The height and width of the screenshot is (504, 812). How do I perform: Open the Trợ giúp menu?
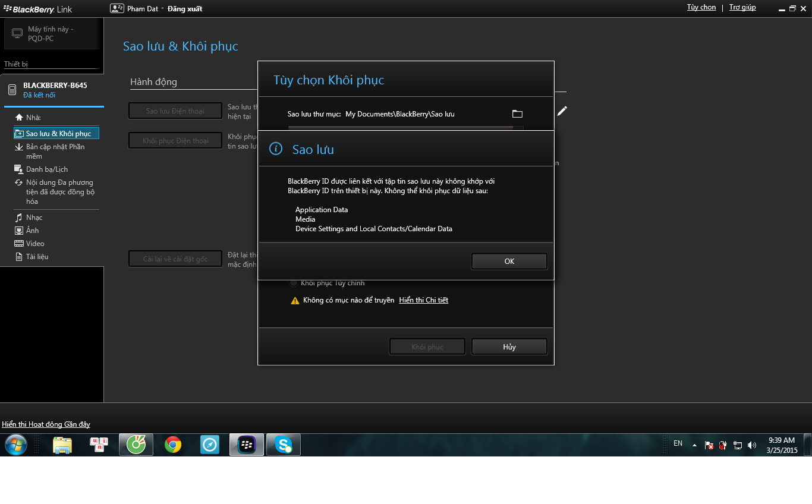click(742, 8)
